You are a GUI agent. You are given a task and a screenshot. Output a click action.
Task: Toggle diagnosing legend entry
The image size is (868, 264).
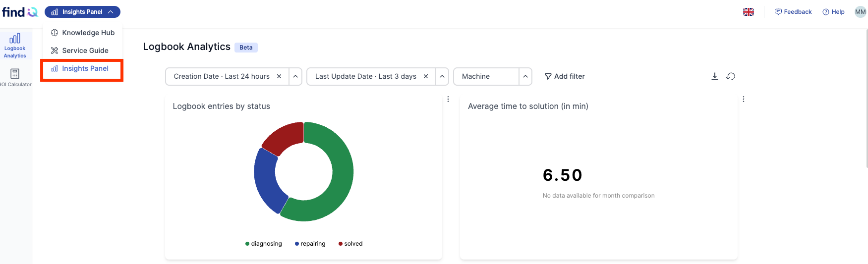click(264, 244)
